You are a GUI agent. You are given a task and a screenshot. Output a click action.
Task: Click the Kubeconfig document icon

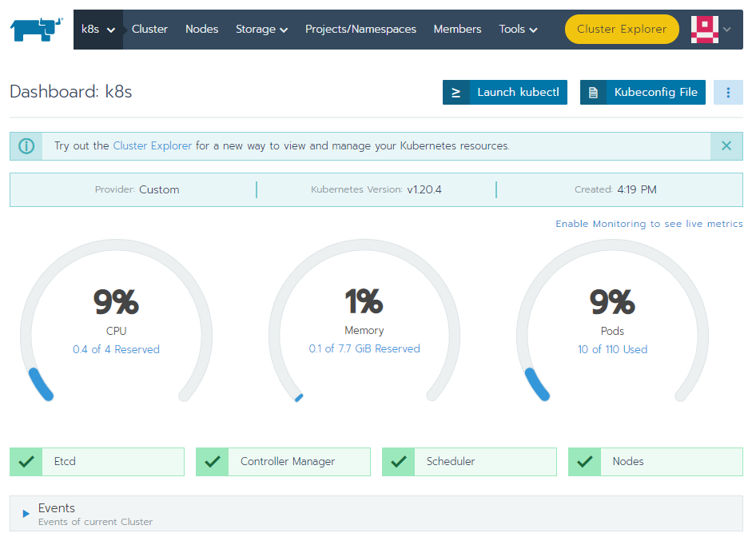594,92
